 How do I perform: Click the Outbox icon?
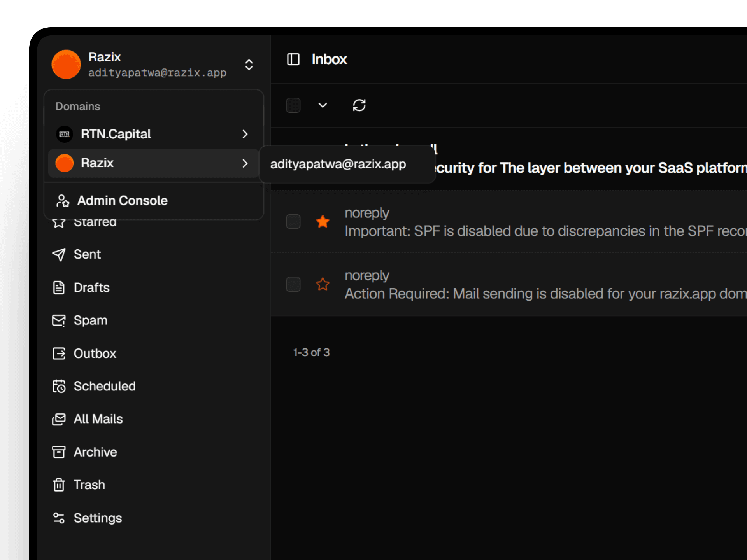(x=59, y=353)
